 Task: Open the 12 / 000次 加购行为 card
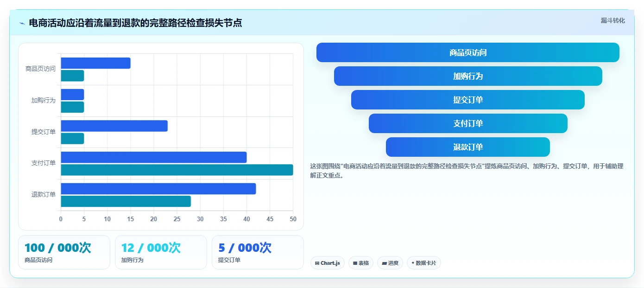161,252
